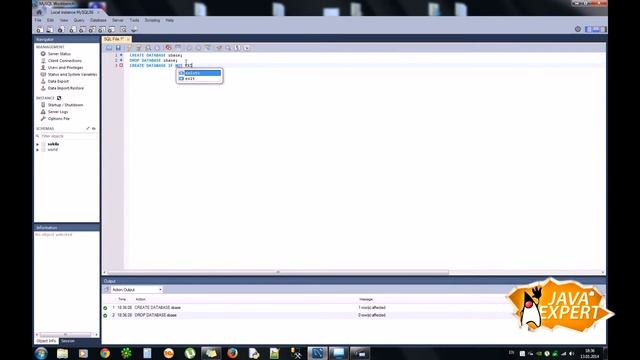
Task: Run Explain on the current statement
Action: pos(148,48)
